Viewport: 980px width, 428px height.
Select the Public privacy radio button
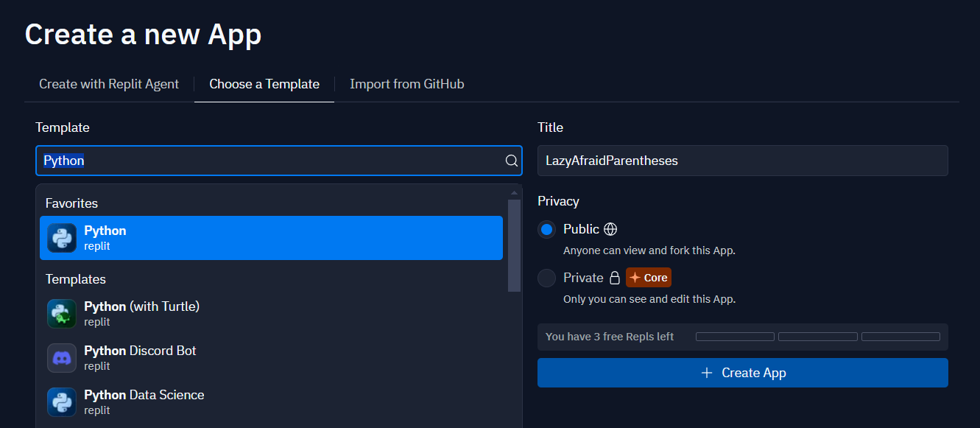546,229
